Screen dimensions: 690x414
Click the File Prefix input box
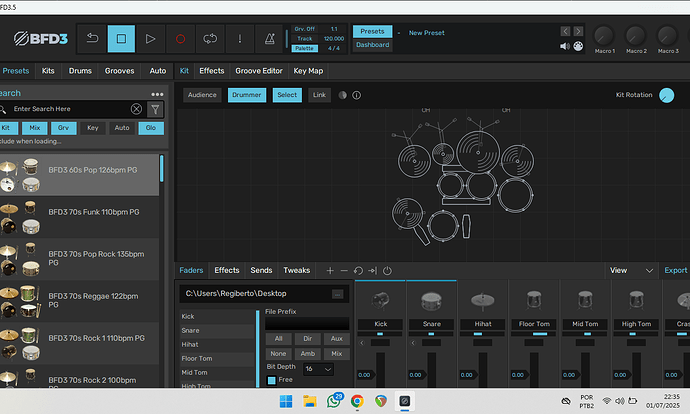coord(307,324)
